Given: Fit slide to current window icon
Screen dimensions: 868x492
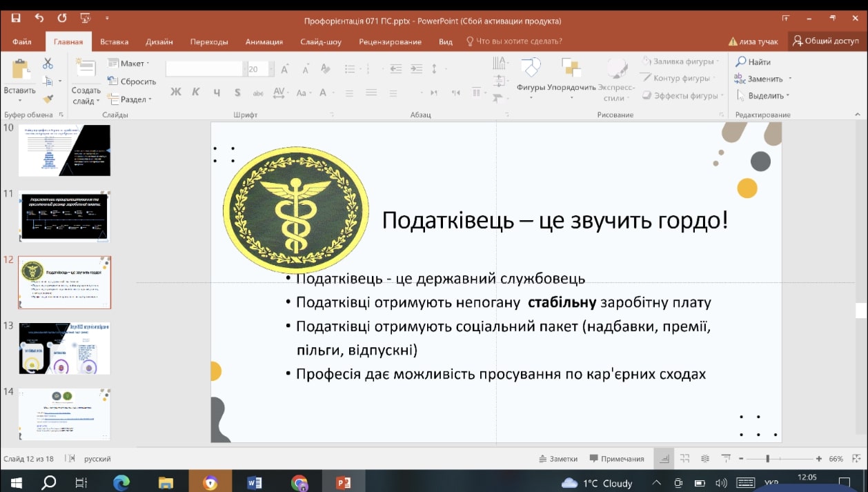Looking at the screenshot, I should (856, 458).
